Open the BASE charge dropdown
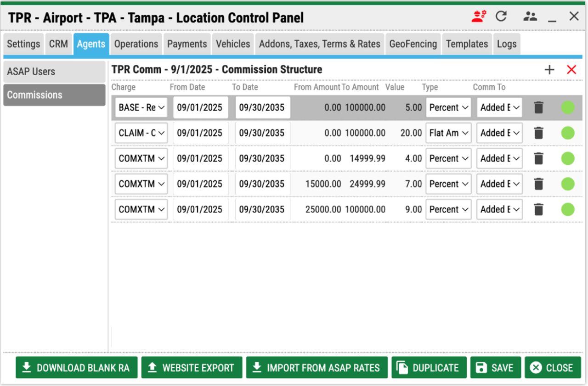This screenshot has width=588, height=386. pos(141,108)
